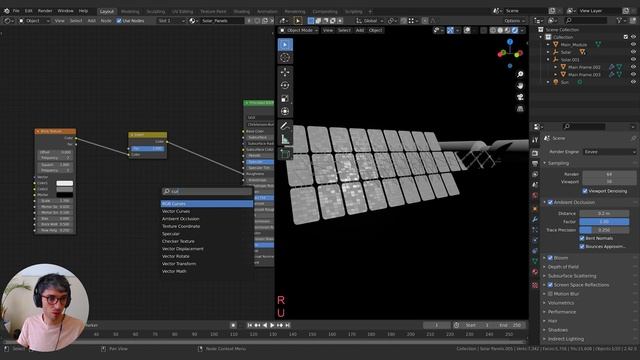The image size is (640, 360).
Task: Select the 3D Cursor tool
Action: 285,58
